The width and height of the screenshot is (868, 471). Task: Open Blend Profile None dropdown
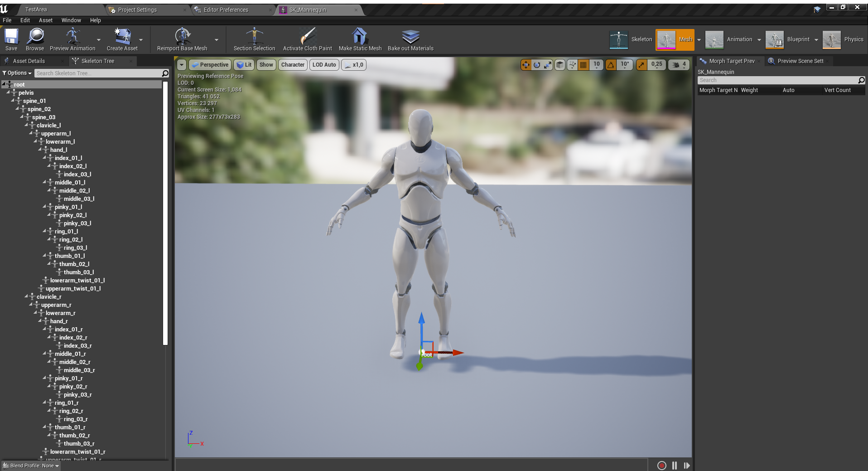tap(31, 466)
